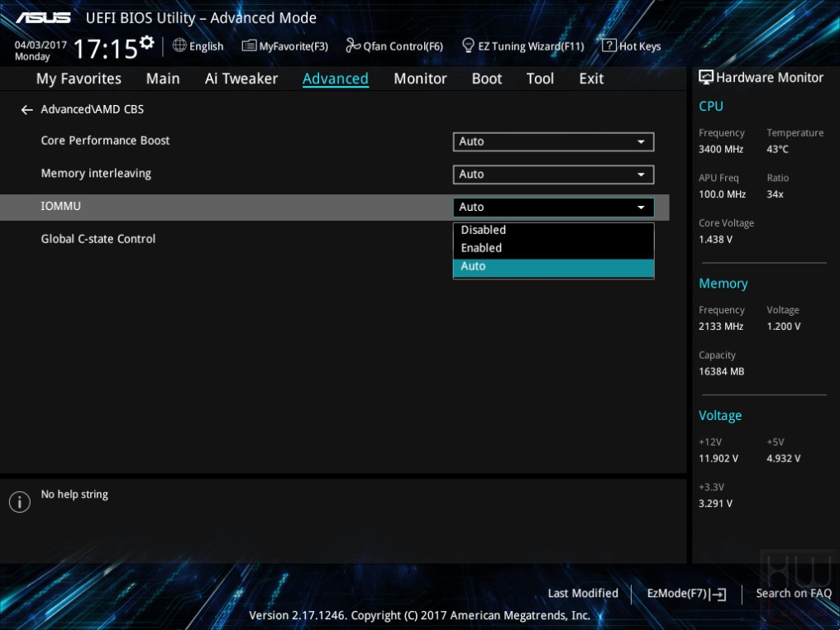The height and width of the screenshot is (630, 840).
Task: Click the 17:15 clock display
Action: coord(106,50)
